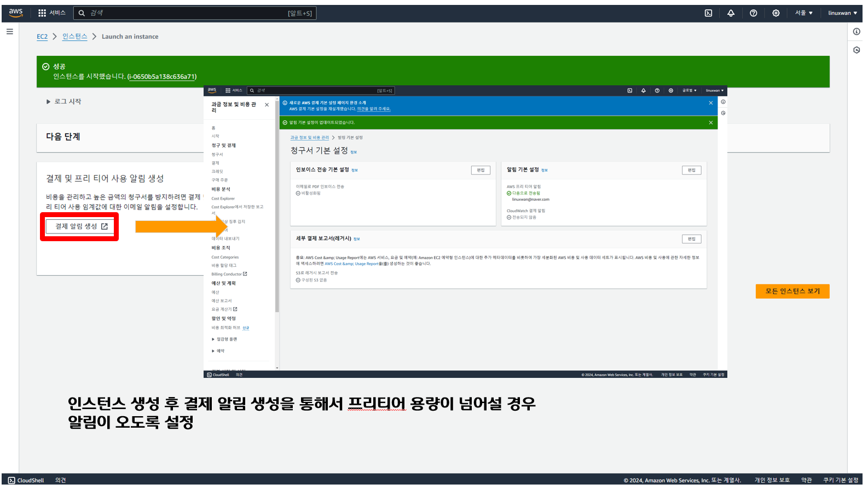Open the 서울 region dropdown
This screenshot has width=868, height=490.
tap(803, 13)
